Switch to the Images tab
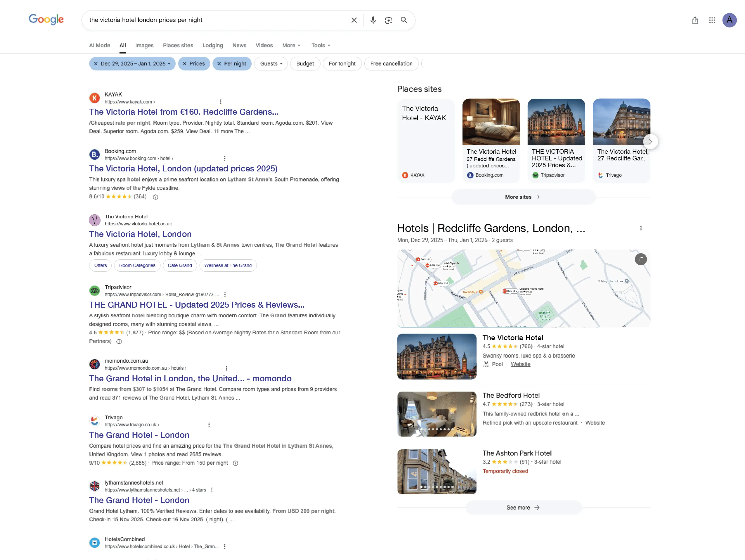The width and height of the screenshot is (745, 560). (144, 45)
